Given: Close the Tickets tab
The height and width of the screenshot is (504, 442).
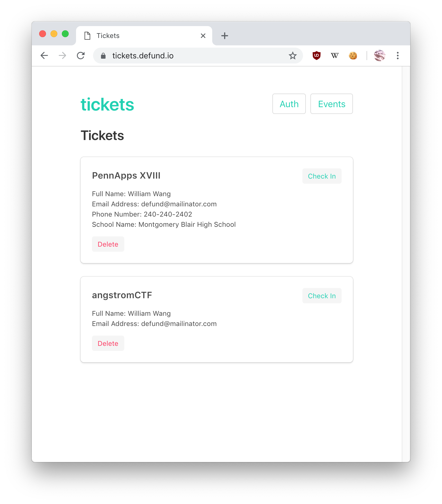Looking at the screenshot, I should 203,36.
